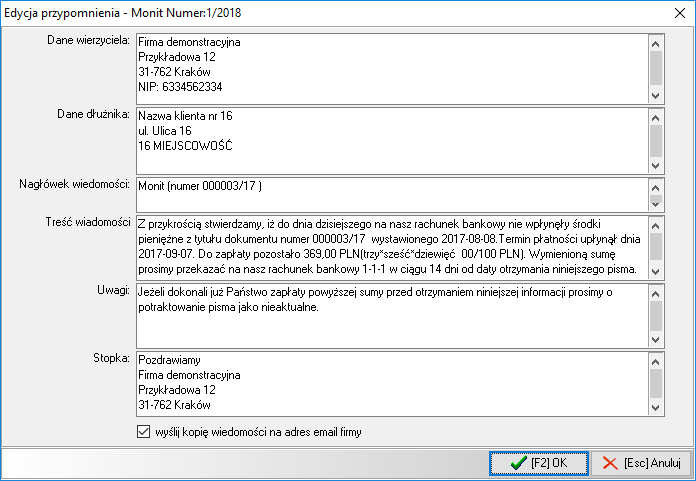The image size is (696, 481).
Task: Click the dialog's title bar icon
Action: coord(14,14)
